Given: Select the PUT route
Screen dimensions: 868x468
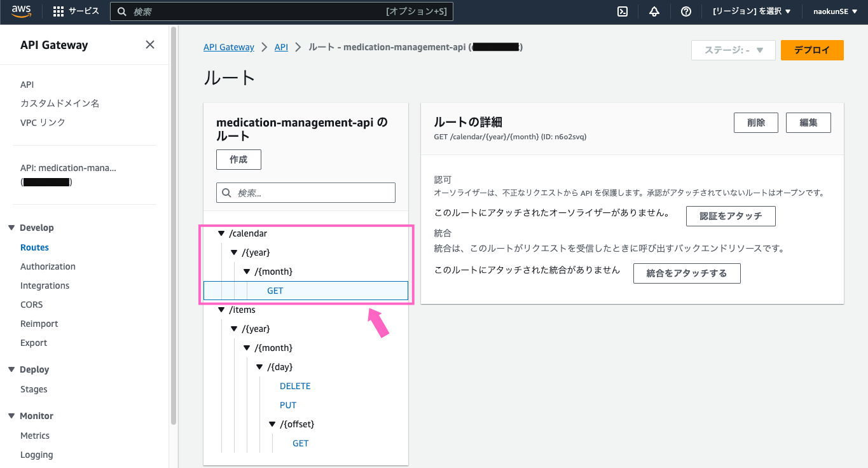Looking at the screenshot, I should pos(288,405).
